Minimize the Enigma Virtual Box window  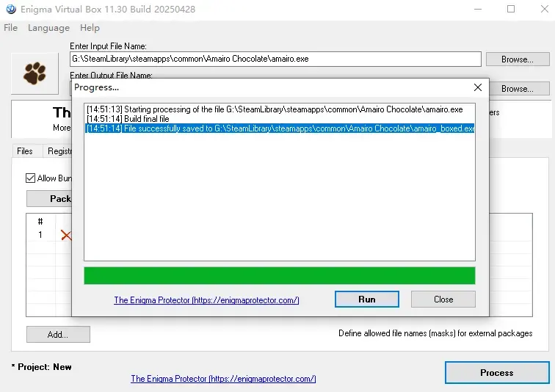click(x=478, y=10)
